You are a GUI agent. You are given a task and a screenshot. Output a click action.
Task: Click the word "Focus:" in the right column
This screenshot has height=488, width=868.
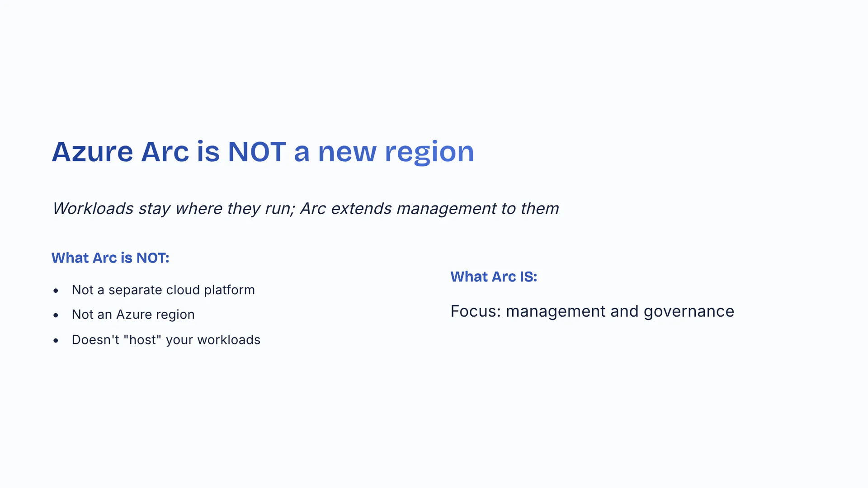(476, 311)
